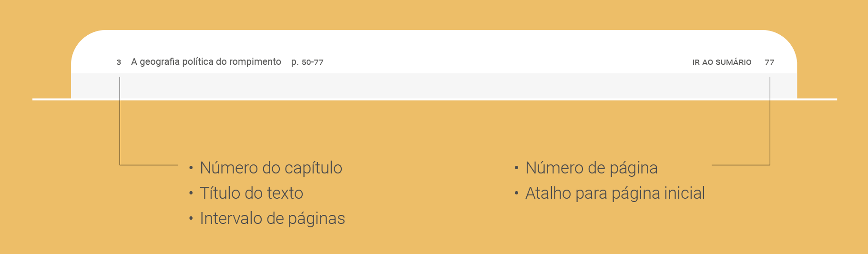Select the Atalho para página inicial label
The height and width of the screenshot is (254, 868).
[x=615, y=193]
